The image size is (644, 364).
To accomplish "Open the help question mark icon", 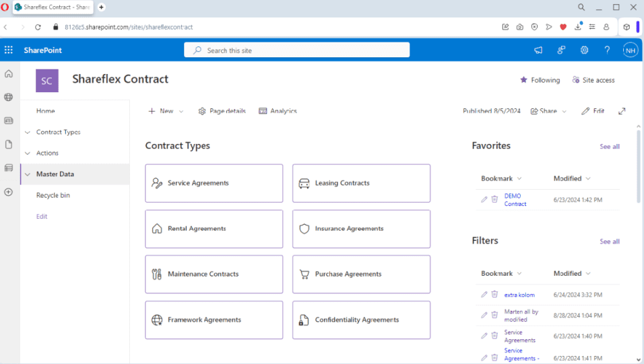I will 607,50.
